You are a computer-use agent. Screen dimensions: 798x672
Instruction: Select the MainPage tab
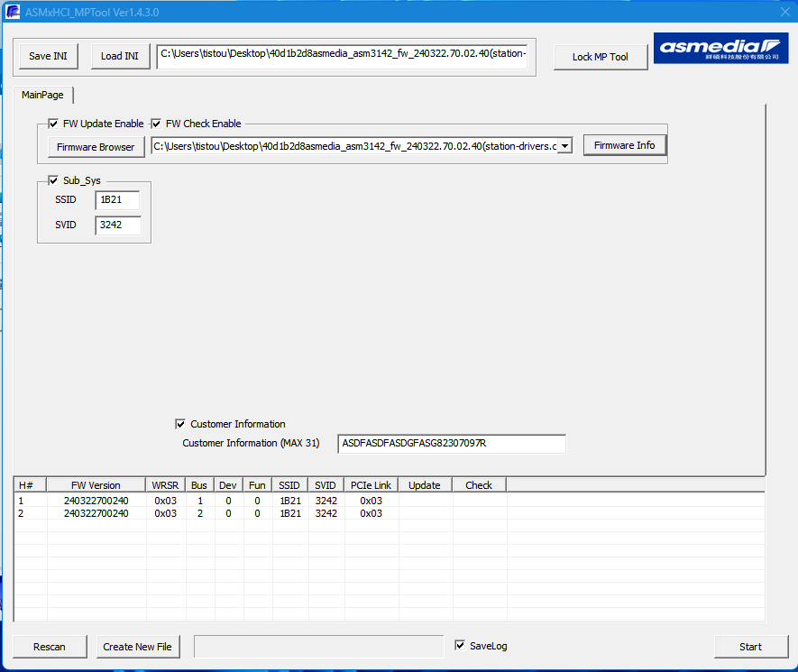click(42, 95)
